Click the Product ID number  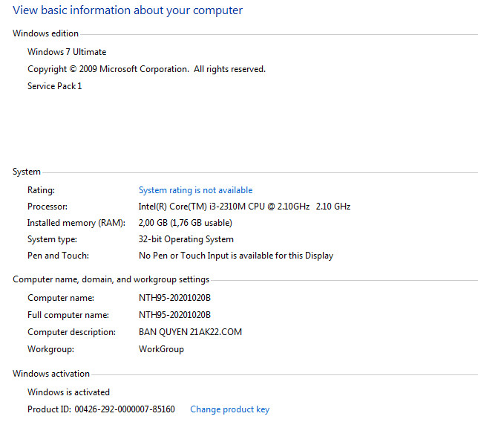pyautogui.click(x=125, y=409)
